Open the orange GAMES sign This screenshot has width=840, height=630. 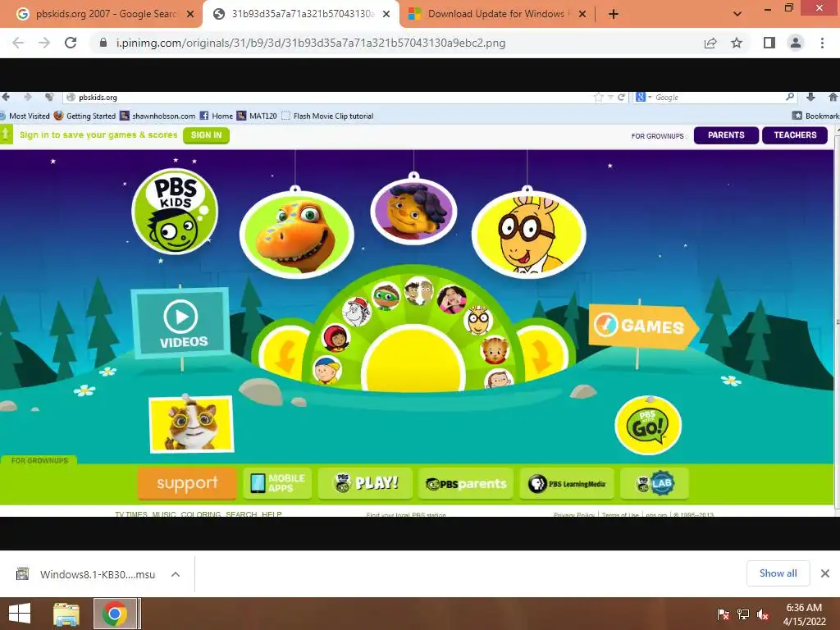[643, 326]
